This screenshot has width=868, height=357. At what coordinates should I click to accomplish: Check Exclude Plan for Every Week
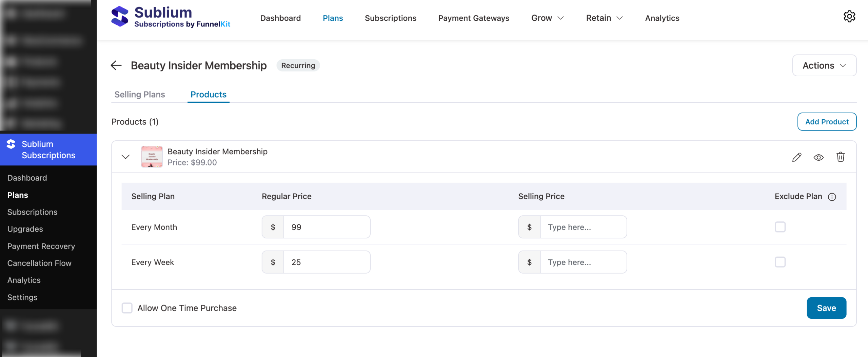tap(780, 262)
